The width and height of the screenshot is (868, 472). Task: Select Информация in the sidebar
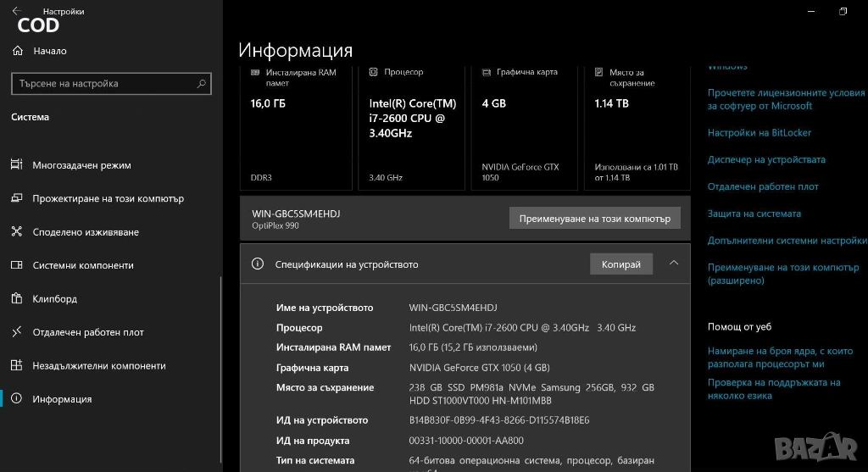coord(62,399)
